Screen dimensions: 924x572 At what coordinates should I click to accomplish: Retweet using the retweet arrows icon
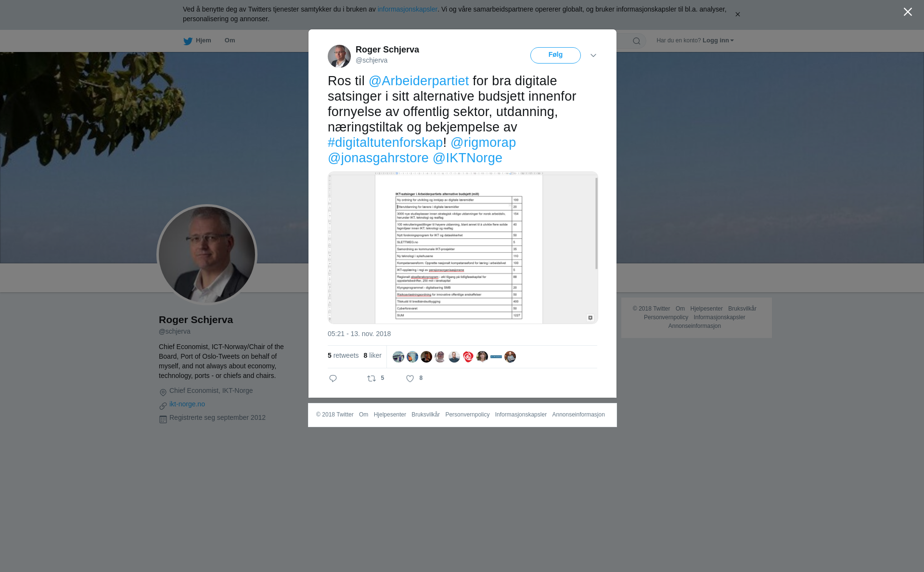point(372,378)
